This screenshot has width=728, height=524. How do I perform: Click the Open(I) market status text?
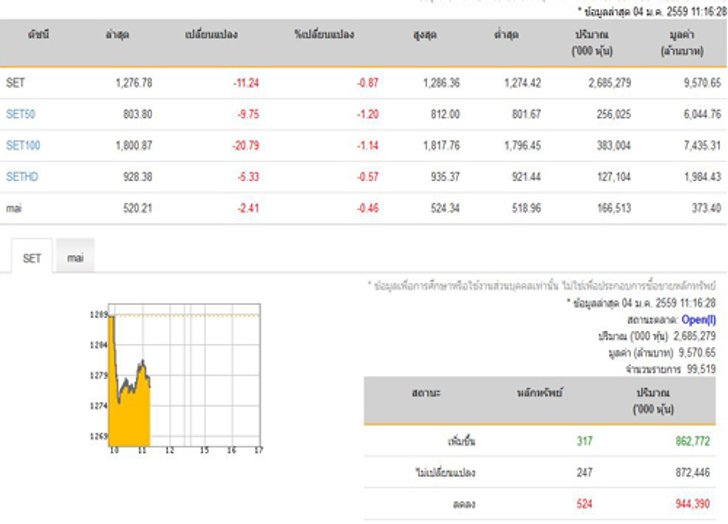click(x=698, y=320)
